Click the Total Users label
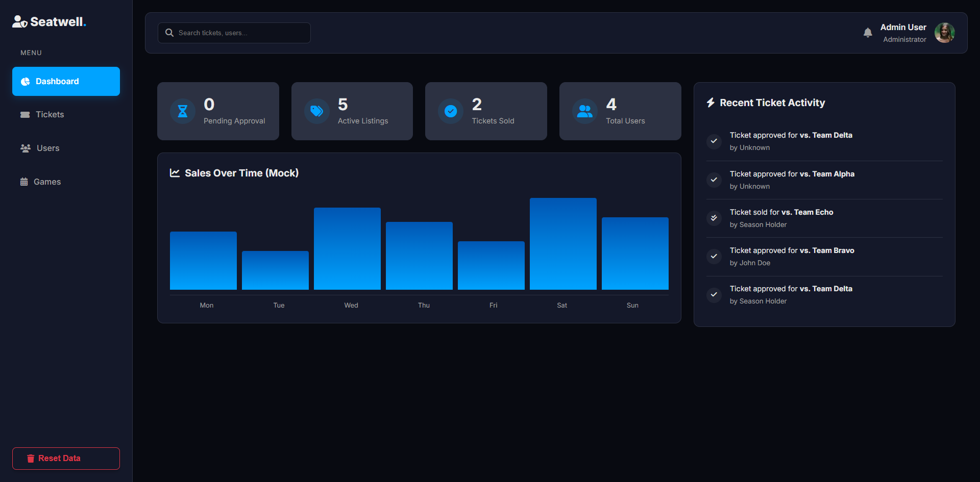Screen dimensions: 980x482 625,121
